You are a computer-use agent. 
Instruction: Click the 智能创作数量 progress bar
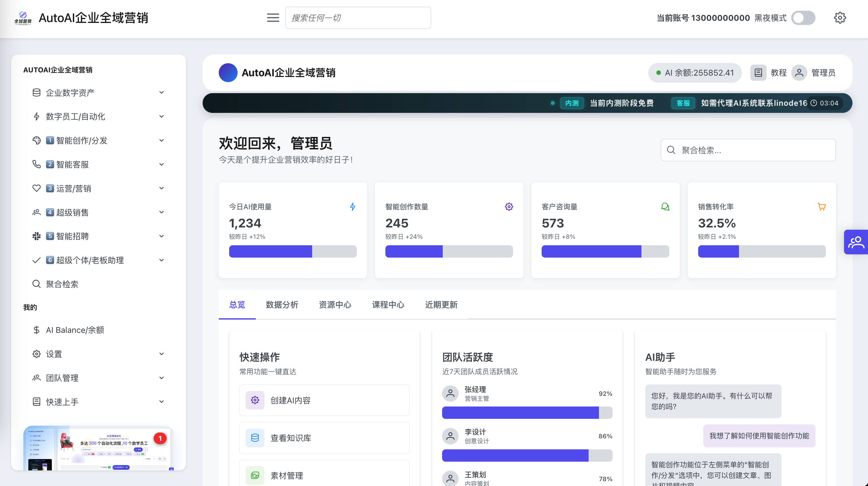(x=449, y=252)
